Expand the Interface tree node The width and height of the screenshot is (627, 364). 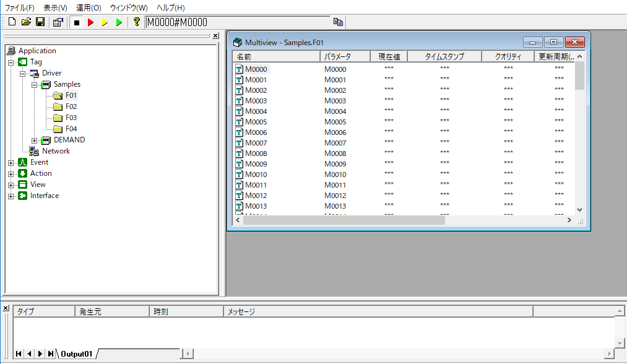pos(11,196)
